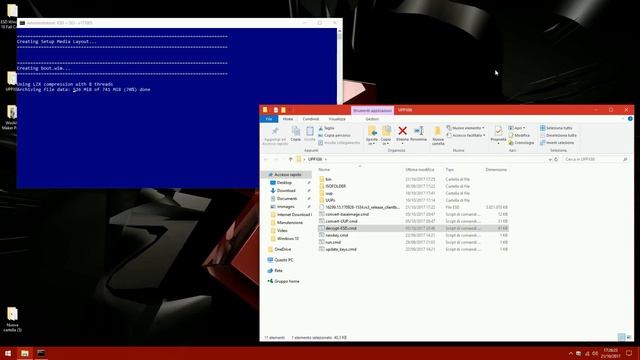The width and height of the screenshot is (640, 360).
Task: Click the address bar history dropdown arrow
Action: pyautogui.click(x=550, y=160)
